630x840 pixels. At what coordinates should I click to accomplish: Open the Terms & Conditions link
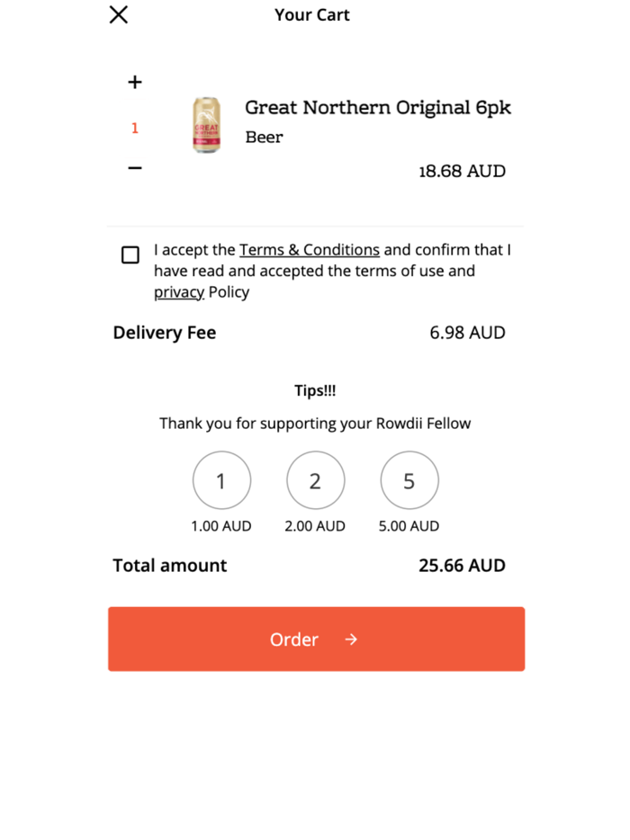(309, 249)
